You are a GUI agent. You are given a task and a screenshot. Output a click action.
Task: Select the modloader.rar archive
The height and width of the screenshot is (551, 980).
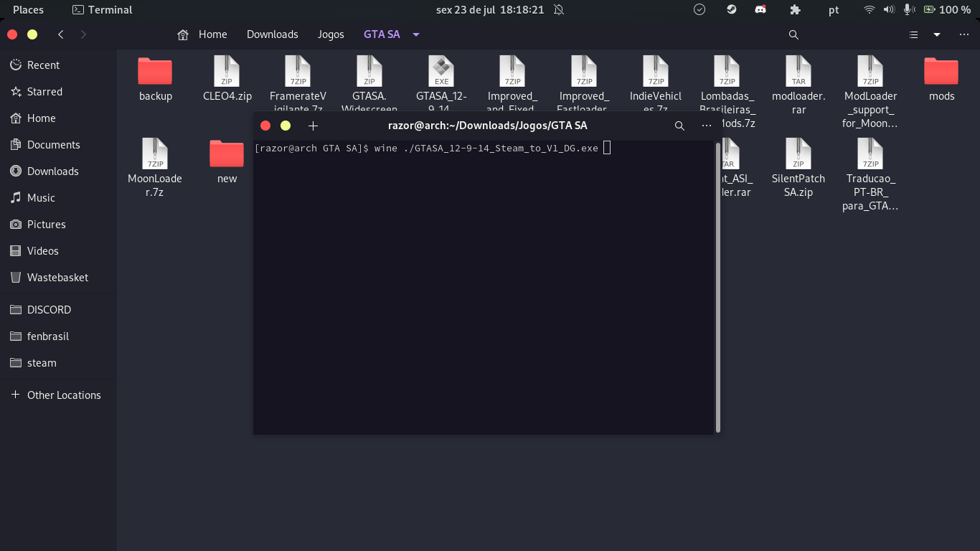point(798,85)
